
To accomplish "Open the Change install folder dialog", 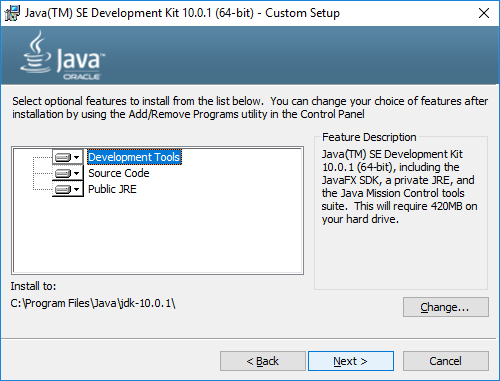I will pos(446,307).
